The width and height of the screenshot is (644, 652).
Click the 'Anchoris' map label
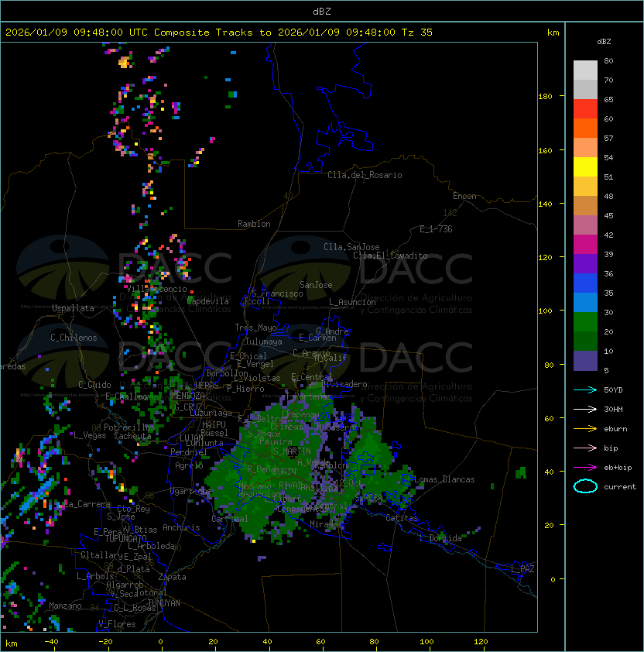(181, 527)
